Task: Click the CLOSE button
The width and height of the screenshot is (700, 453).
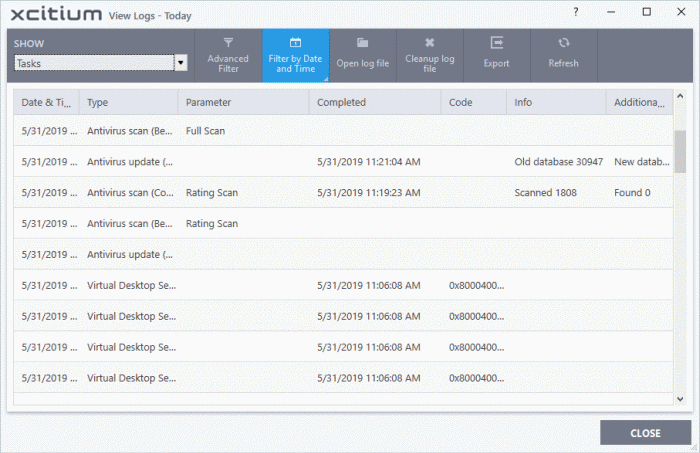Action: (646, 433)
